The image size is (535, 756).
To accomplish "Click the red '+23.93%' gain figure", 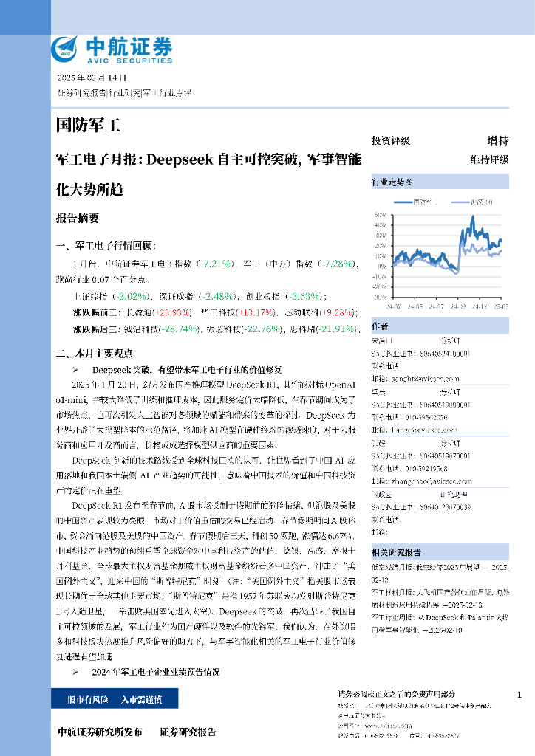I will point(172,312).
